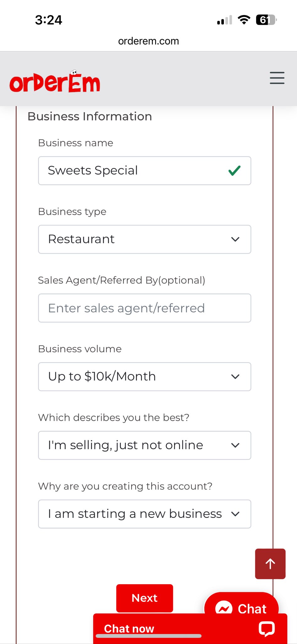This screenshot has width=297, height=644.
Task: Open the 'Why are you creating' dropdown
Action: coord(144,514)
